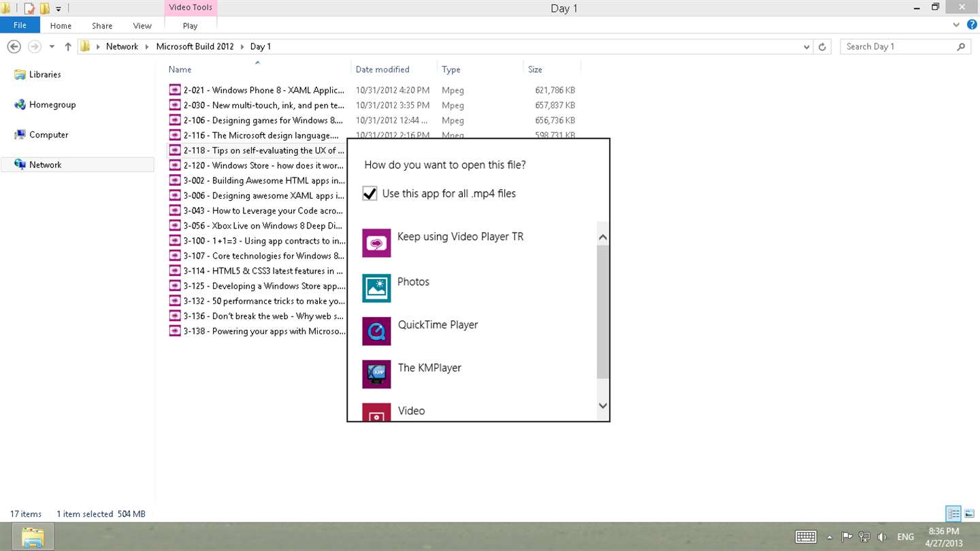Go back with the Back arrow button
Viewport: 980px width, 551px height.
point(14,46)
